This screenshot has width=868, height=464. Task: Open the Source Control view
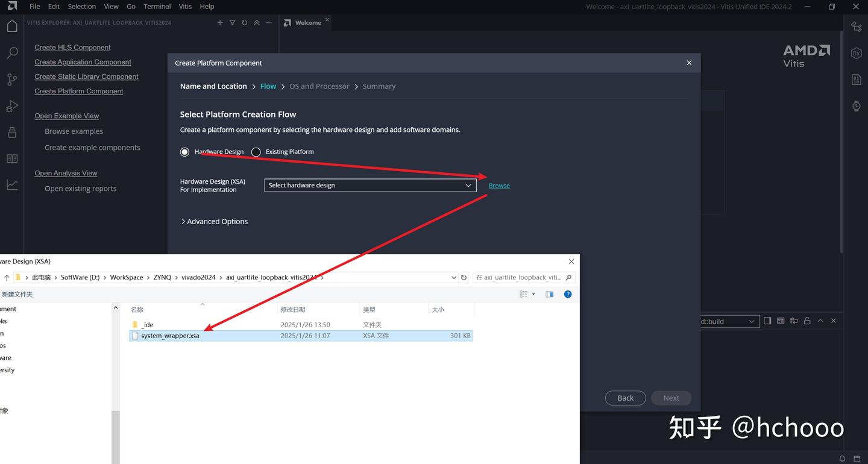[x=12, y=80]
